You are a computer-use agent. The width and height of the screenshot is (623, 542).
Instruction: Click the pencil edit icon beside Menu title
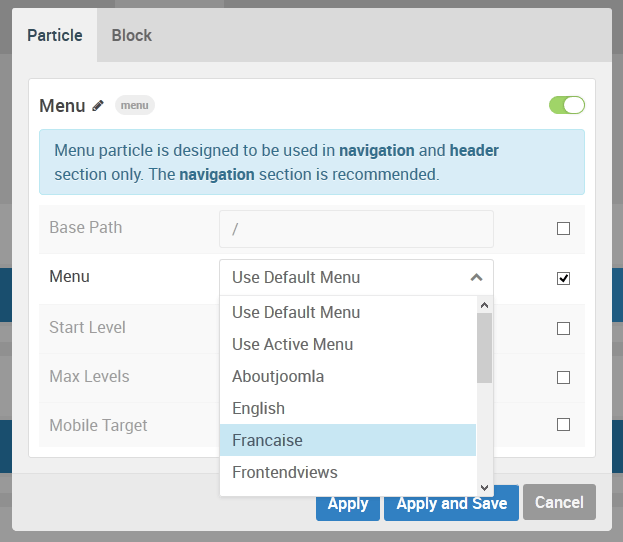(98, 105)
